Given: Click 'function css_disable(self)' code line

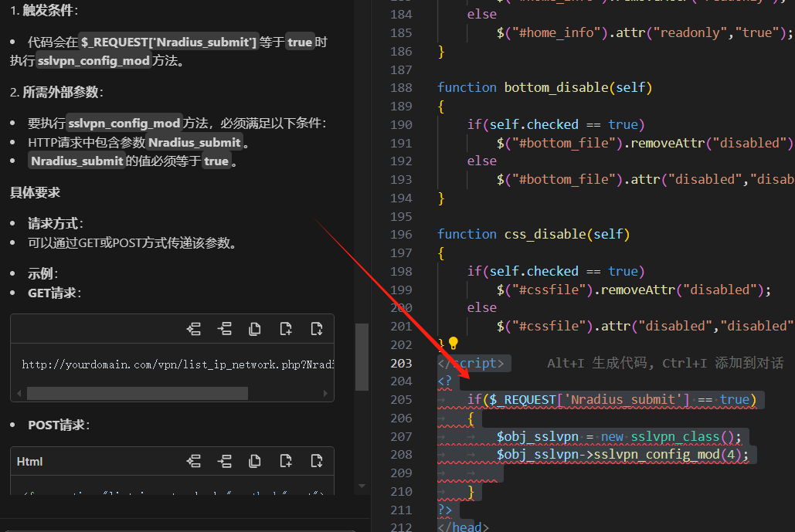Looking at the screenshot, I should point(534,235).
